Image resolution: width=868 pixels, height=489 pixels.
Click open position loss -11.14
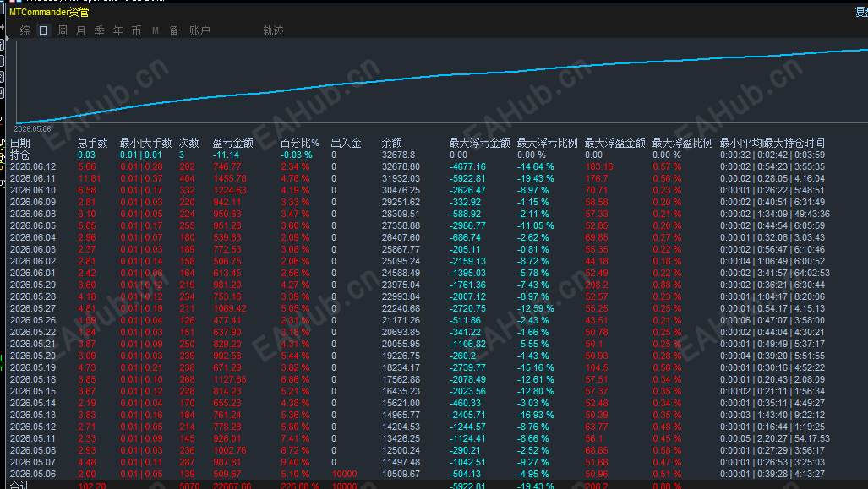click(x=226, y=155)
